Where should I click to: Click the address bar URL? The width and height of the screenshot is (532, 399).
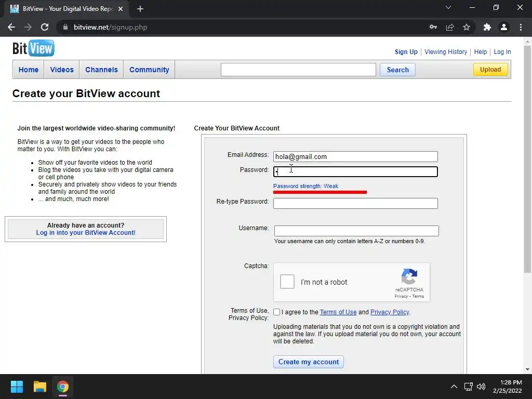110,27
